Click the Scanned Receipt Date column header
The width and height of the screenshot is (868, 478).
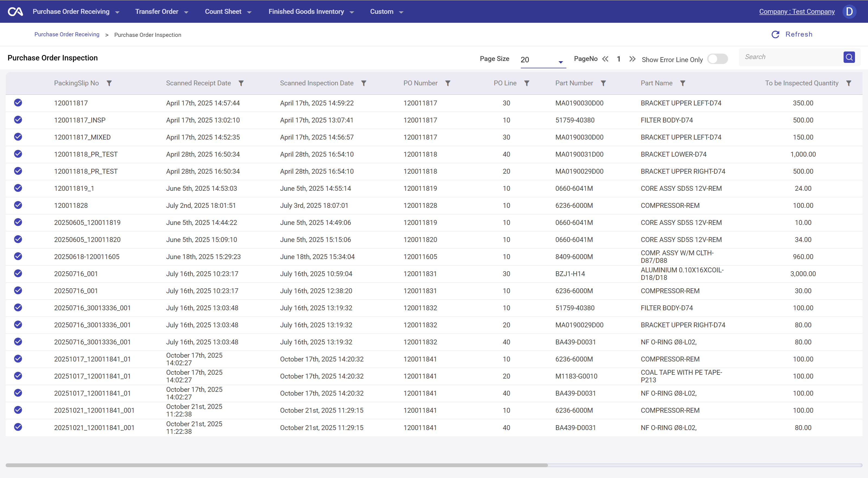198,83
